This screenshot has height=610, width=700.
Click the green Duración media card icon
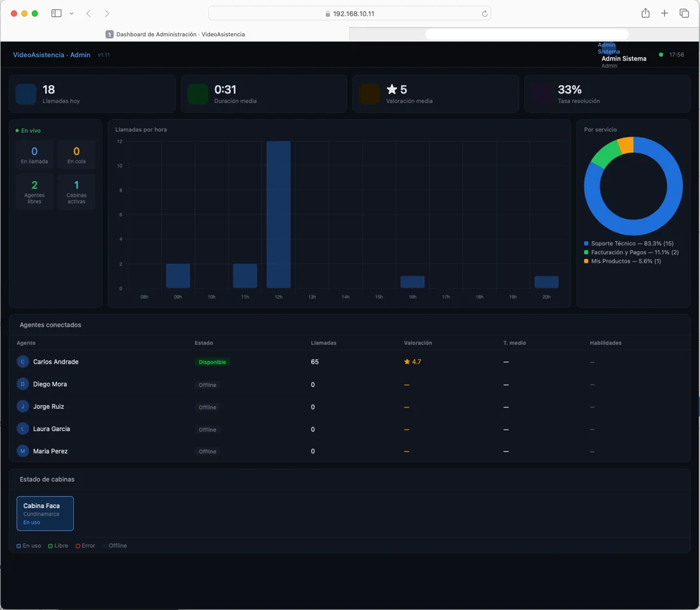click(x=198, y=94)
